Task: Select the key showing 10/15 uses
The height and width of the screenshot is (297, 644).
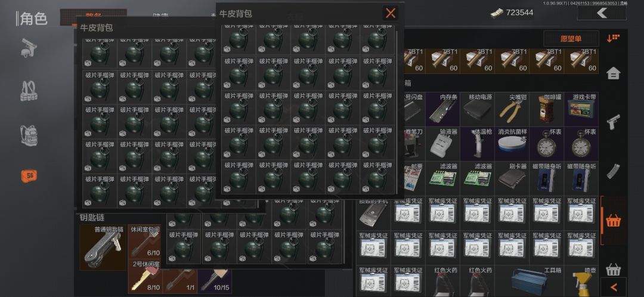Action: click(215, 281)
